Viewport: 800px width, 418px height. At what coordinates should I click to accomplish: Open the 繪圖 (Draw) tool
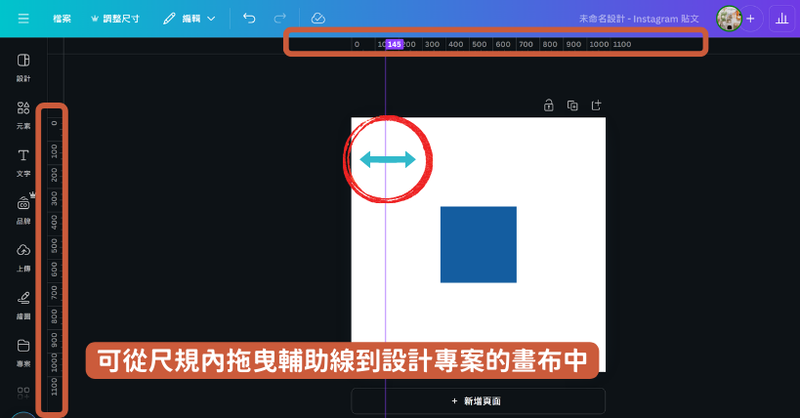pyautogui.click(x=23, y=303)
